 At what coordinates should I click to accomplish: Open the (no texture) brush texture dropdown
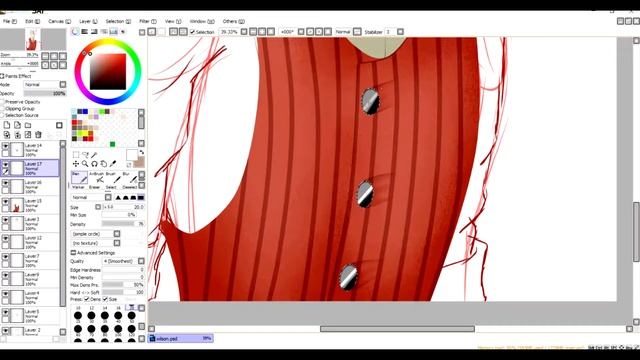96,243
